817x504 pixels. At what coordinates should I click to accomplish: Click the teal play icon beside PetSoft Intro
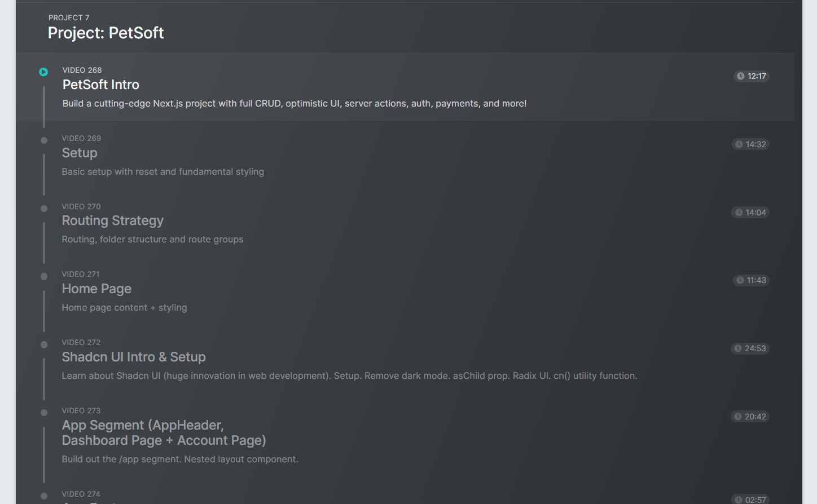coord(43,72)
